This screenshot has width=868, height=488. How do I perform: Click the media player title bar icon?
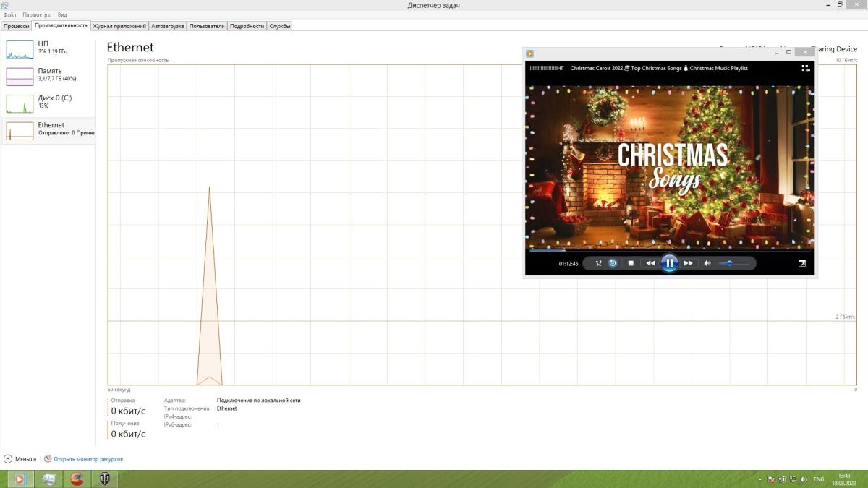pos(529,53)
